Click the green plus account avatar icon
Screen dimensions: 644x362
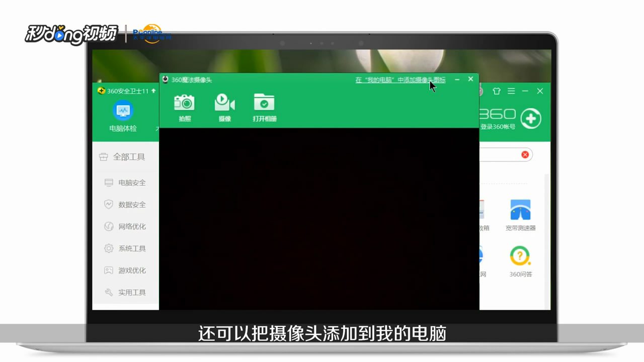[531, 119]
